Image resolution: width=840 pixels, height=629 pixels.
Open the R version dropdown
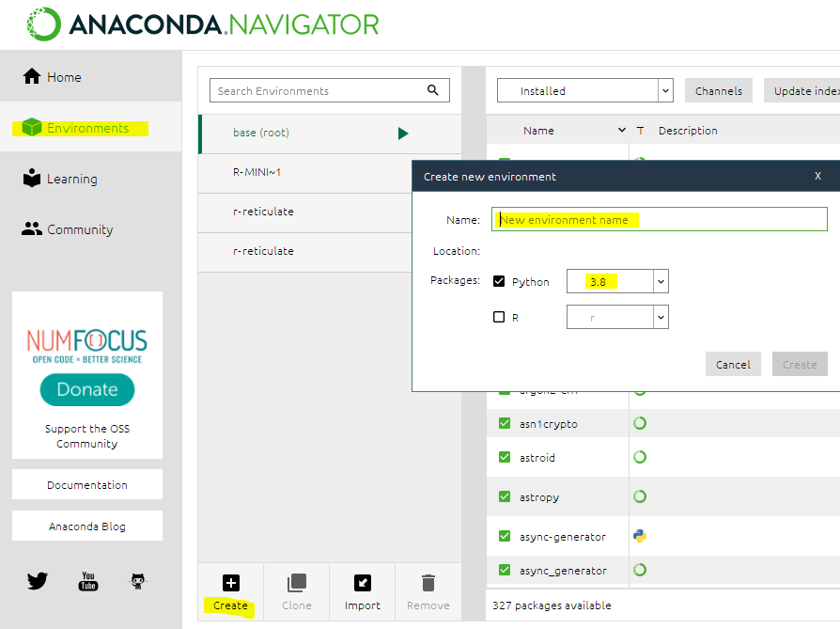[617, 317]
